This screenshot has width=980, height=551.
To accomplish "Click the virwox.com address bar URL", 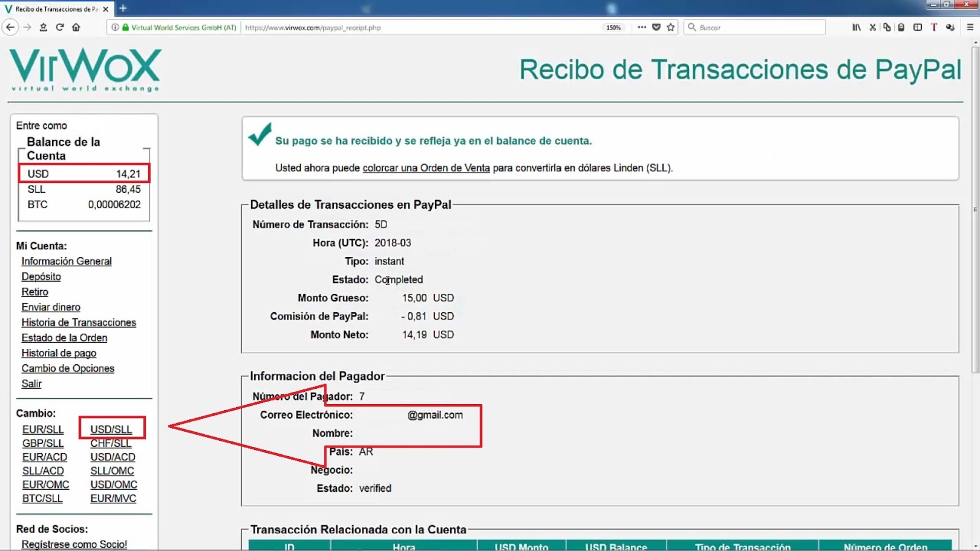I will pos(312,28).
